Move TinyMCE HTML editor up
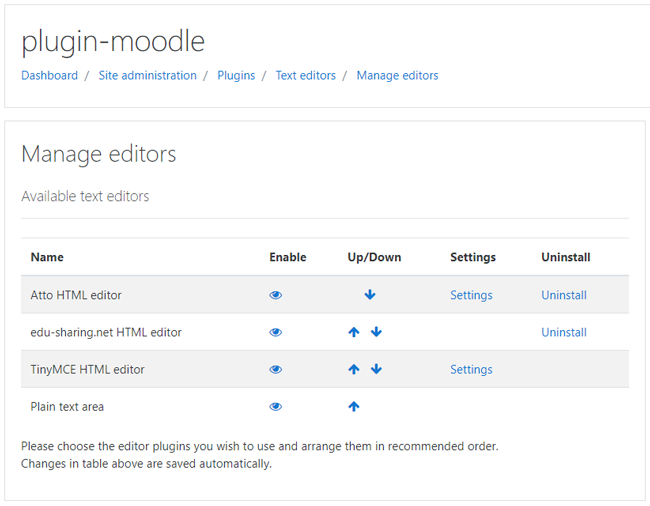650x506 pixels. (x=354, y=369)
